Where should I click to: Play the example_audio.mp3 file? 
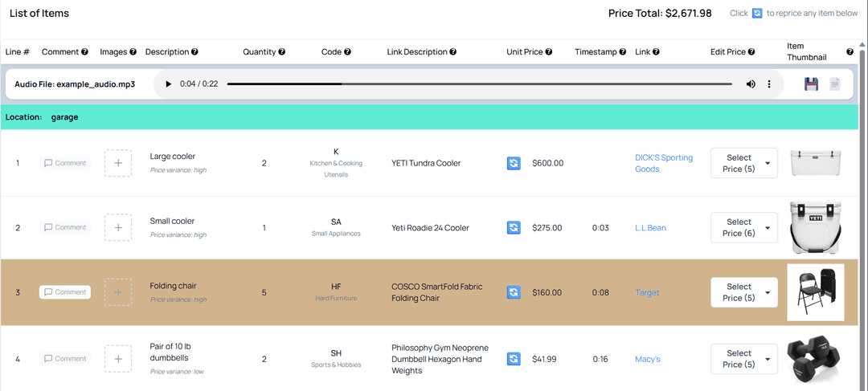[x=168, y=84]
